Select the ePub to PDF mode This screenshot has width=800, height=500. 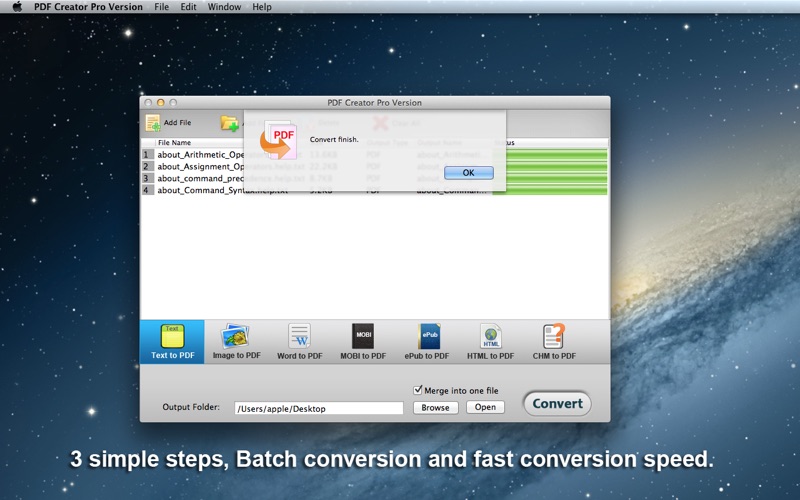[427, 342]
